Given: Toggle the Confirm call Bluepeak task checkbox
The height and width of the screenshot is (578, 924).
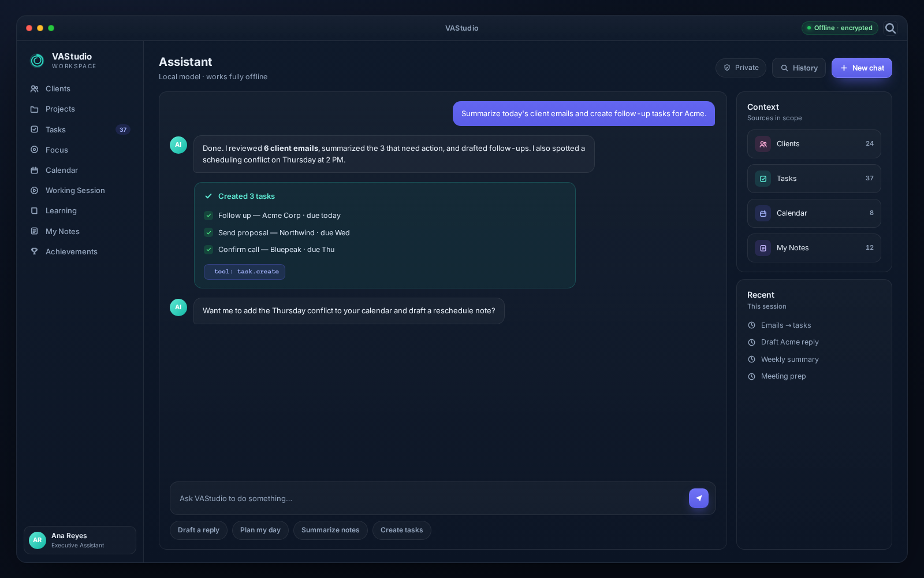Looking at the screenshot, I should (208, 250).
